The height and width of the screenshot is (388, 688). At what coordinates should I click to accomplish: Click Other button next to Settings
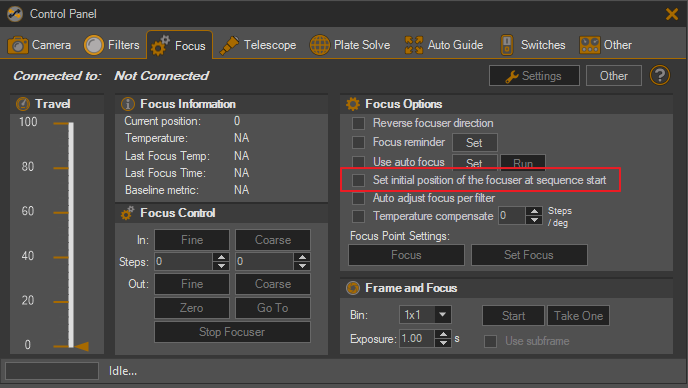click(613, 76)
